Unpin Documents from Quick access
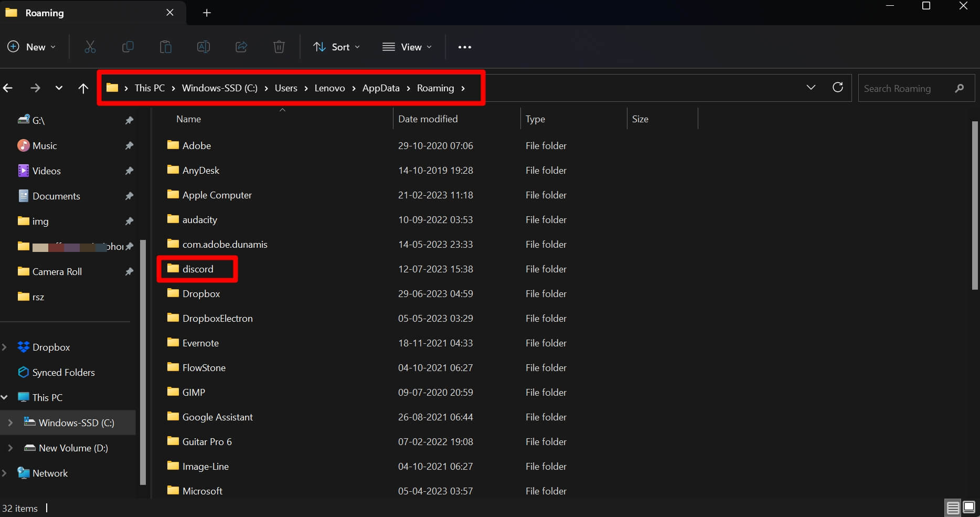 [129, 196]
